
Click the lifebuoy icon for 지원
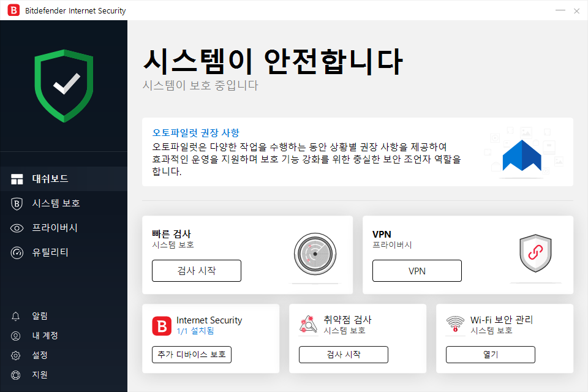16,375
